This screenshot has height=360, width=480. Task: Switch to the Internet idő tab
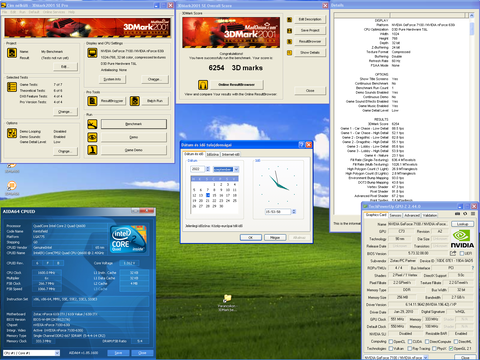[x=230, y=155]
